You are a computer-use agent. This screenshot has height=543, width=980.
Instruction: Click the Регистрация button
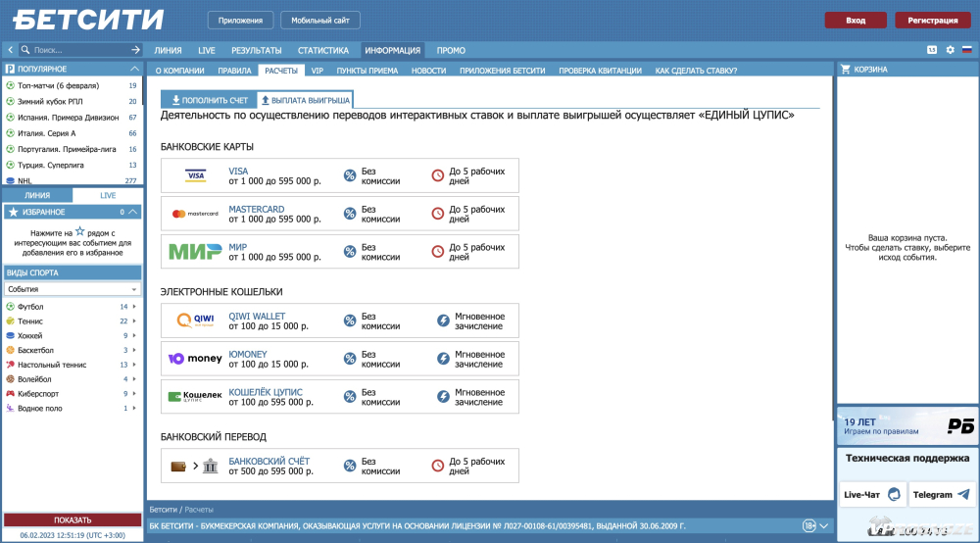(x=933, y=20)
